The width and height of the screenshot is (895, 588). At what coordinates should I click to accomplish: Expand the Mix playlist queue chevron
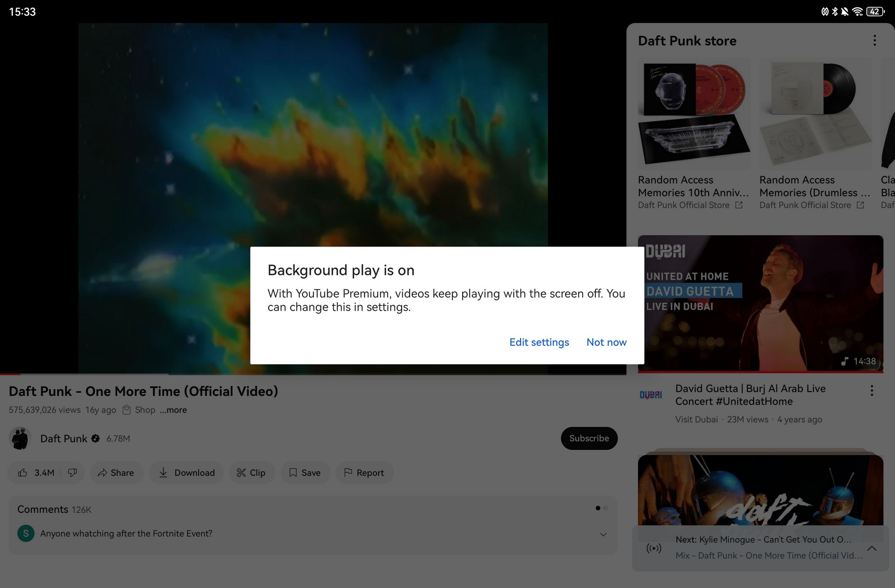coord(872,548)
